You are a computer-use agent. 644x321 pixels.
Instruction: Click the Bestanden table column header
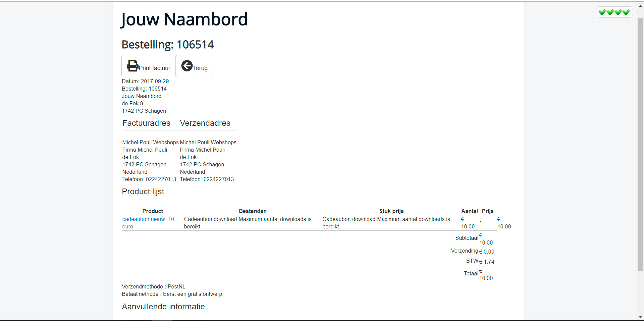(253, 211)
